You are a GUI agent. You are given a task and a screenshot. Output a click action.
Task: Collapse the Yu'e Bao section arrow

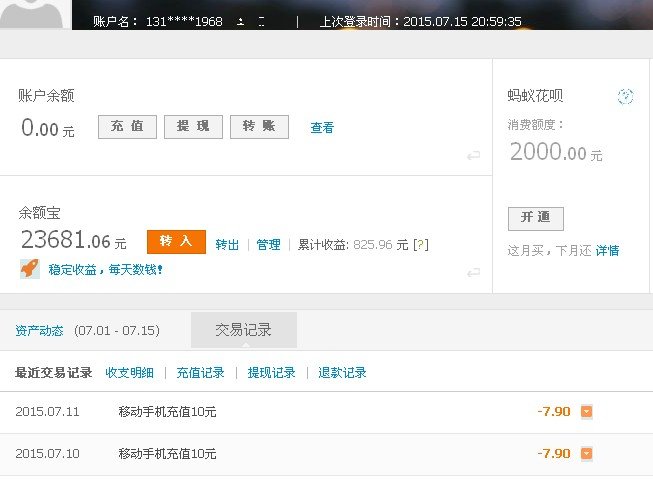point(474,273)
